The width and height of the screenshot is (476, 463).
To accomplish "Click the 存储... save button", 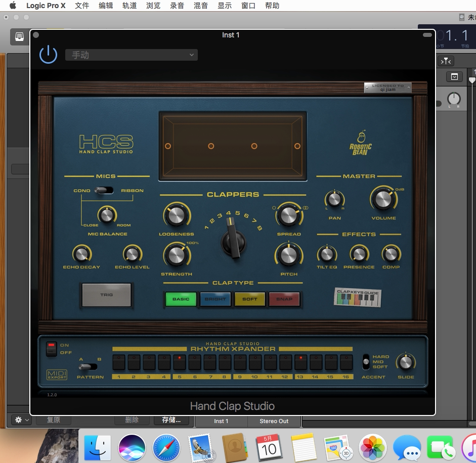I will [171, 420].
